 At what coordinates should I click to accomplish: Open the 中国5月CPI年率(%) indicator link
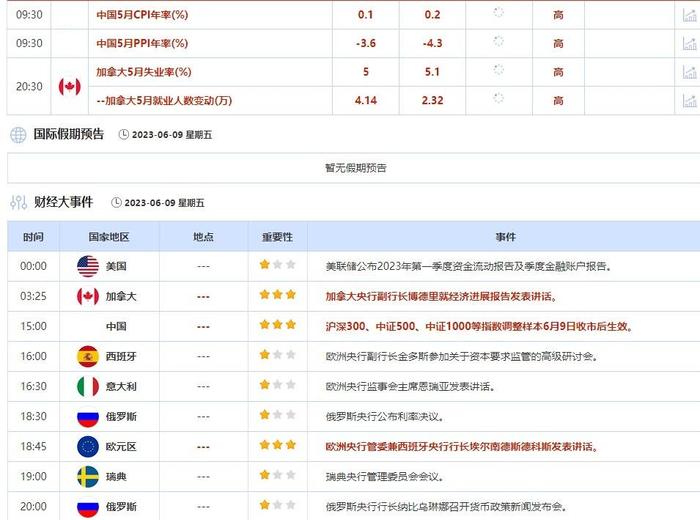(142, 15)
